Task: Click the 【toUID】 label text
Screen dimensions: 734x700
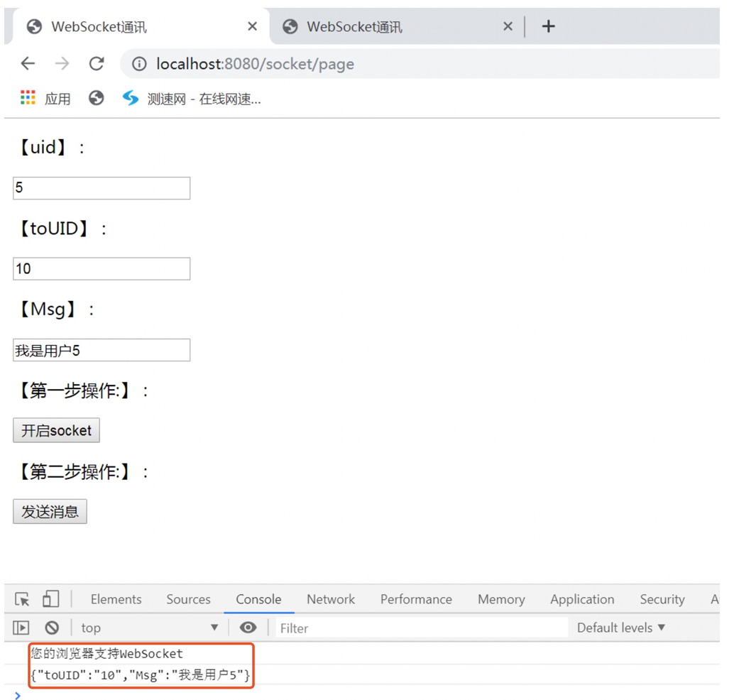Action: pyautogui.click(x=62, y=229)
